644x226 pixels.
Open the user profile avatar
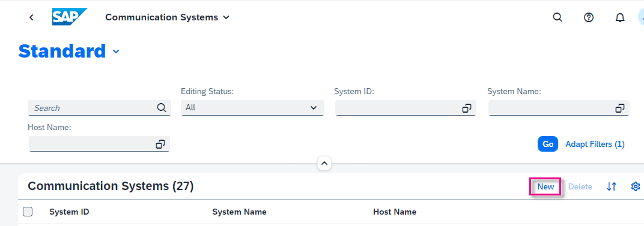pos(641,17)
